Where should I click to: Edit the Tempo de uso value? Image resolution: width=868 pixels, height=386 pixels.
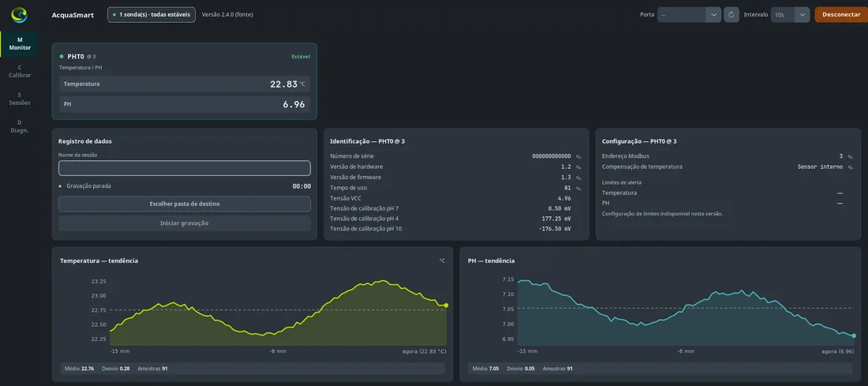click(578, 189)
